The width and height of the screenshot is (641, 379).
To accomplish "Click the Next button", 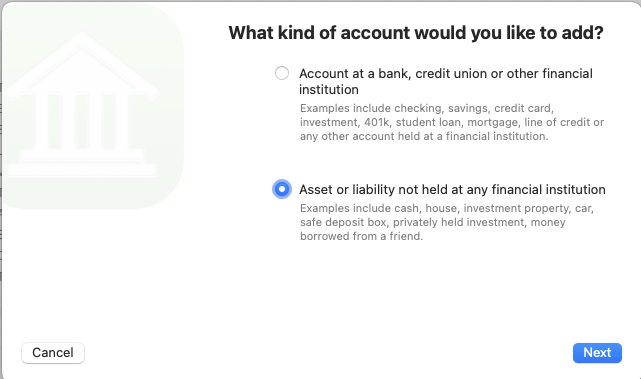I will click(x=597, y=352).
